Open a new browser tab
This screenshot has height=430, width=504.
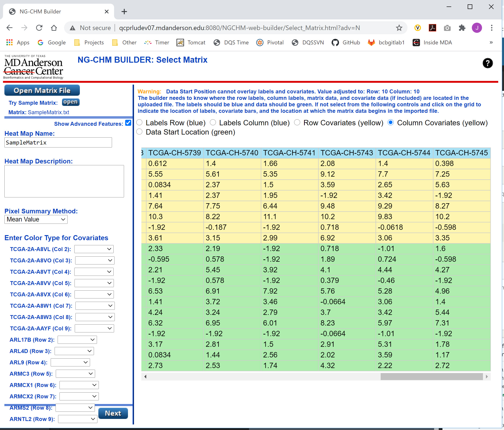[124, 11]
